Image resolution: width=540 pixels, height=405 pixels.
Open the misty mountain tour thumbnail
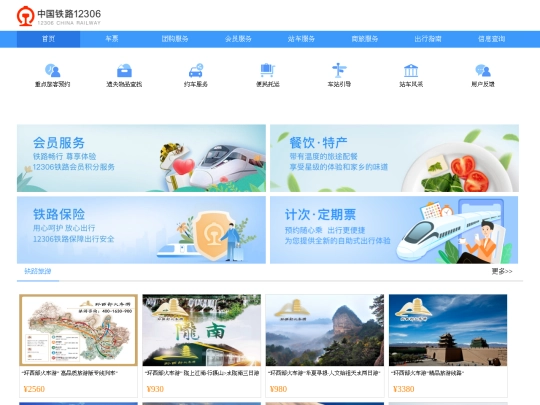pyautogui.click(x=325, y=330)
